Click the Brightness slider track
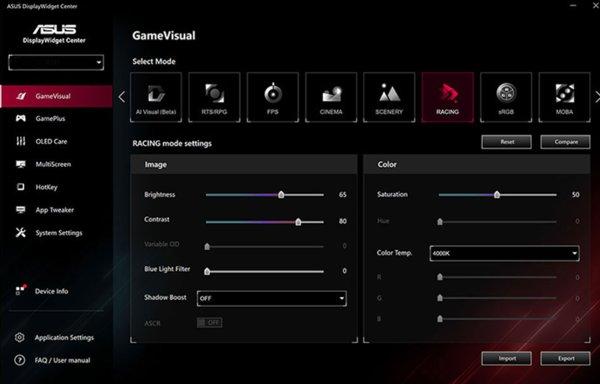Viewport: 600px width, 384px height. click(x=265, y=195)
